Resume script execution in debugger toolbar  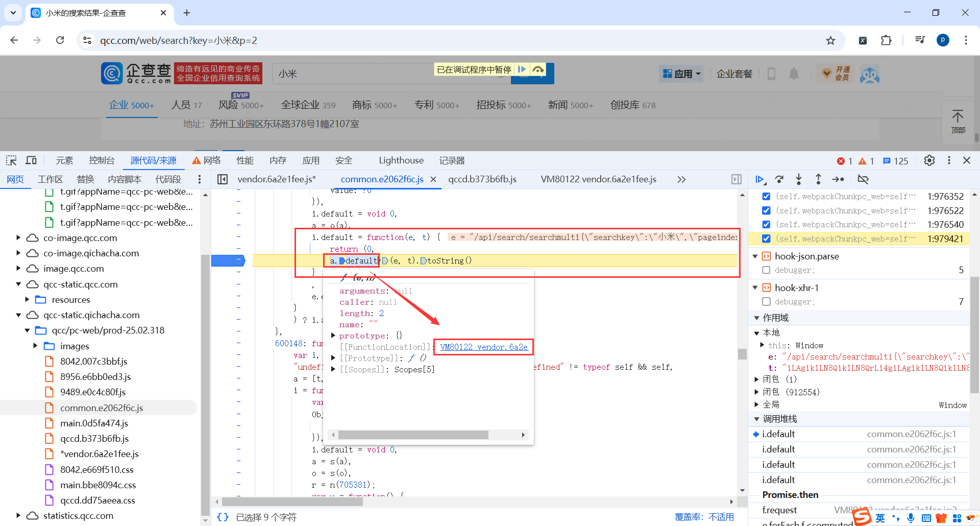760,179
